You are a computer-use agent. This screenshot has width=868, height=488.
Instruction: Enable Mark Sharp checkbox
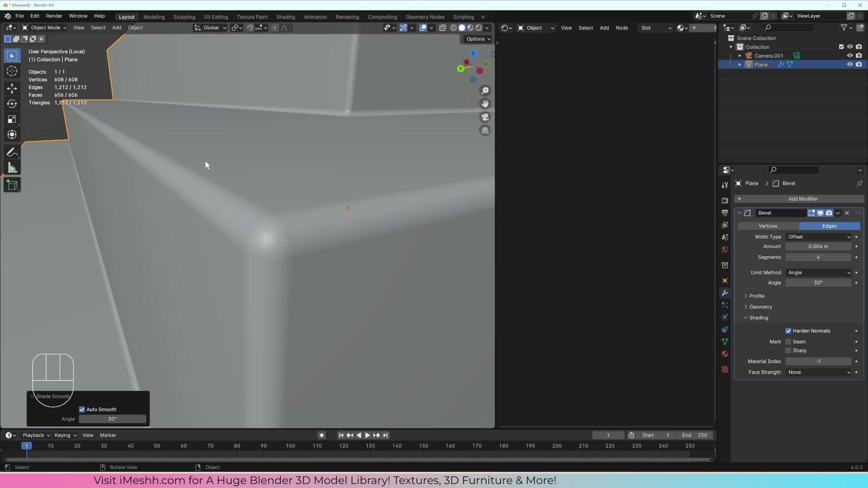788,351
